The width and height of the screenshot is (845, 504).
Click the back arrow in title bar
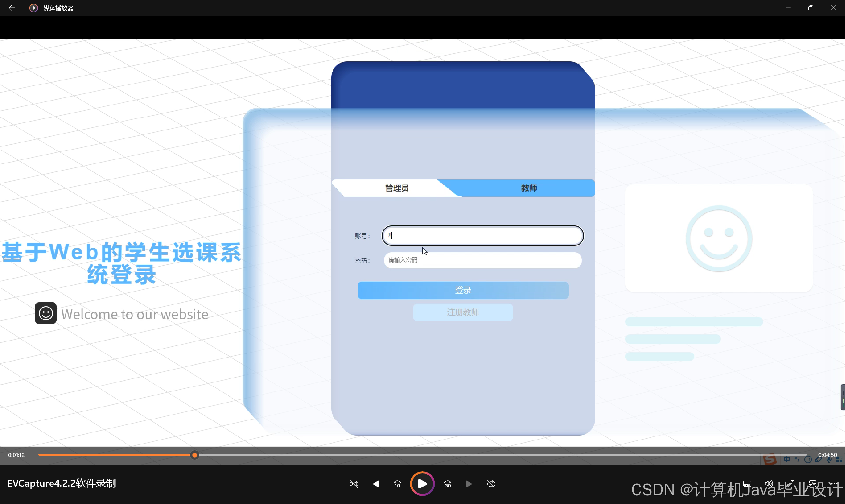[x=12, y=8]
